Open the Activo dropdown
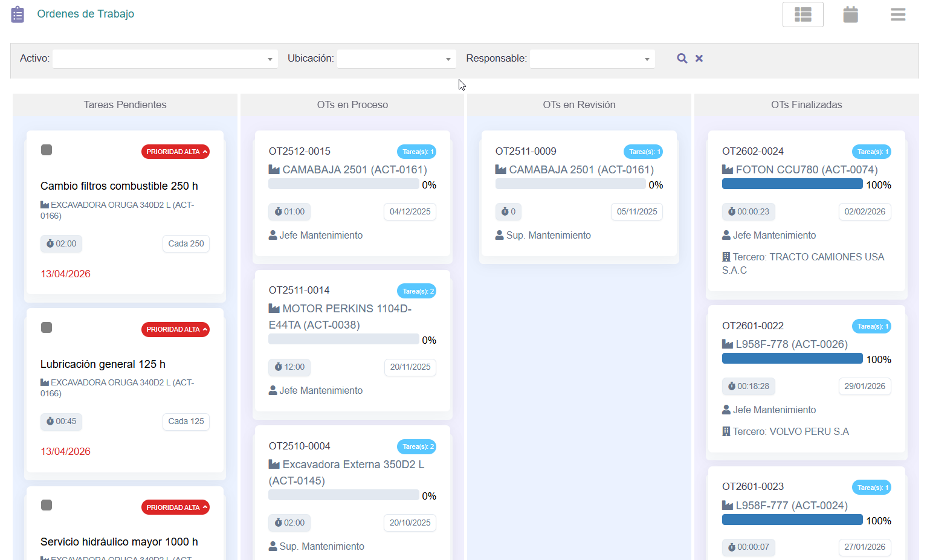Viewport: 930px width, 560px height. 164,59
